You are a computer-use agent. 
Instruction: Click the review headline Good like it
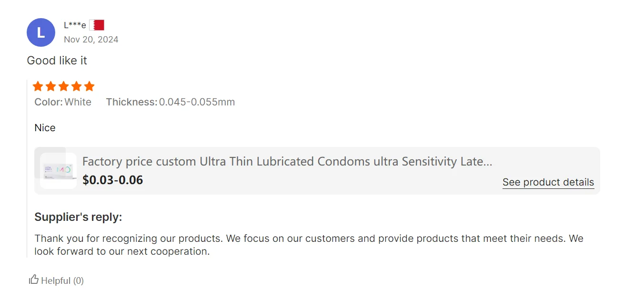pos(57,61)
